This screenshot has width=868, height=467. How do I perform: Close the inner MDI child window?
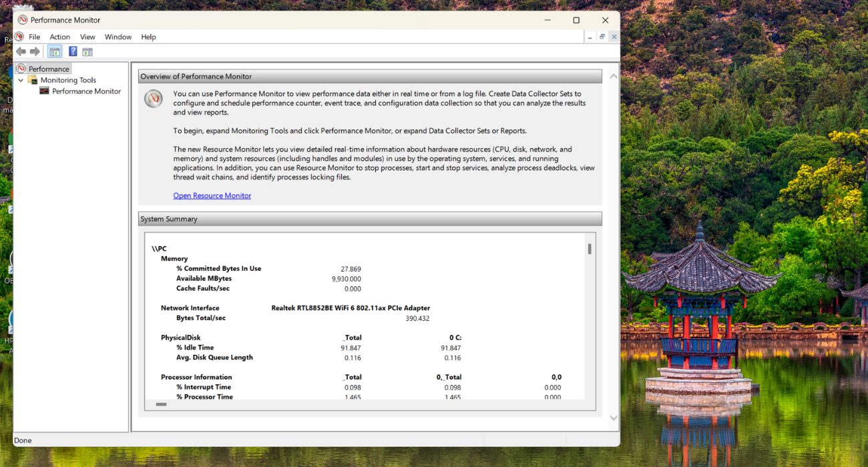pos(614,37)
